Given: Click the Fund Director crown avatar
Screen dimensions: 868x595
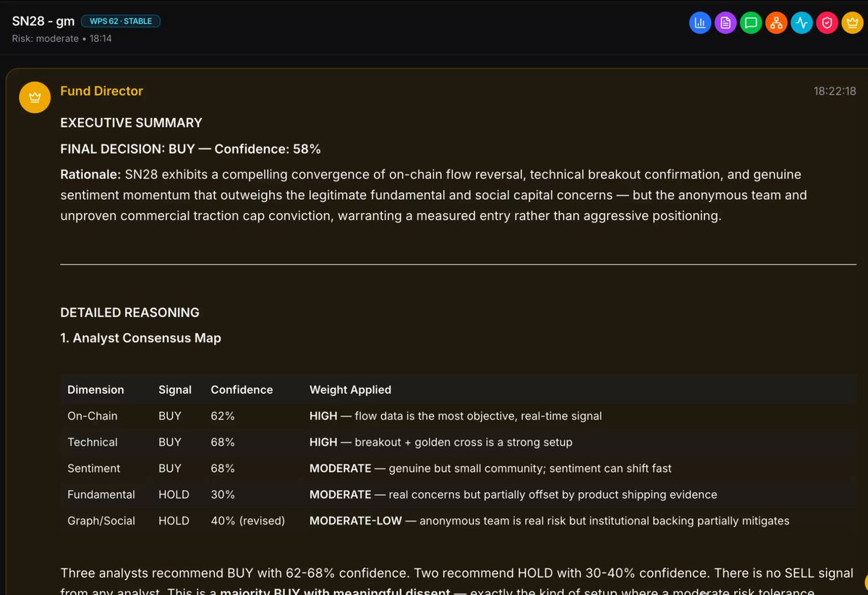Looking at the screenshot, I should (34, 97).
